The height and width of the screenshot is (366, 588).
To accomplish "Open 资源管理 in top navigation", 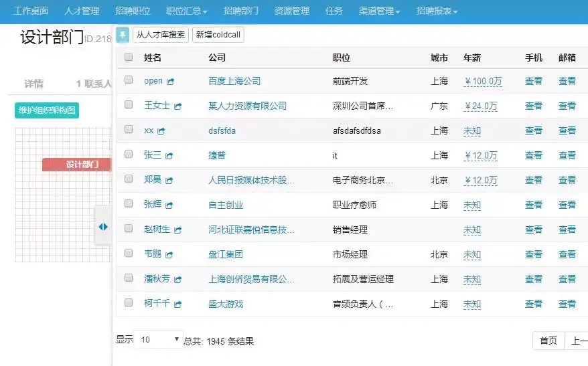I will (292, 11).
